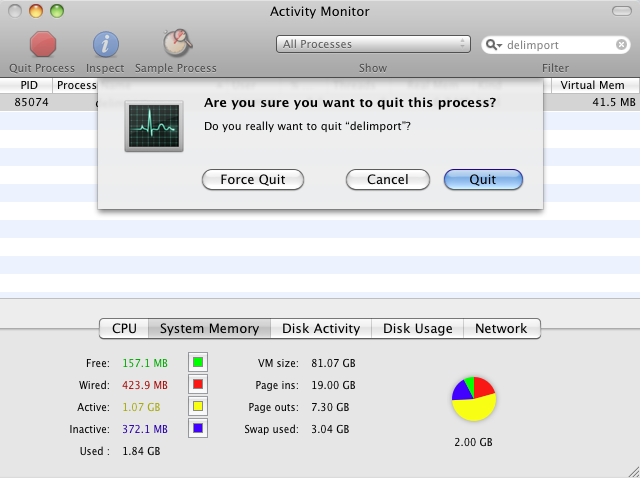The height and width of the screenshot is (478, 640).
Task: Open the search magnifier options in Filter
Action: 494,44
